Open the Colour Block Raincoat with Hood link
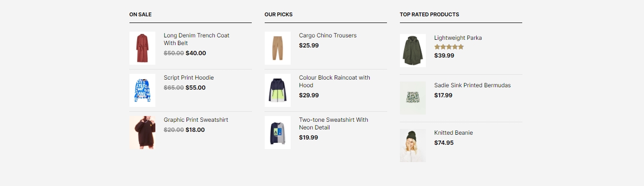Image resolution: width=644 pixels, height=186 pixels. click(335, 81)
